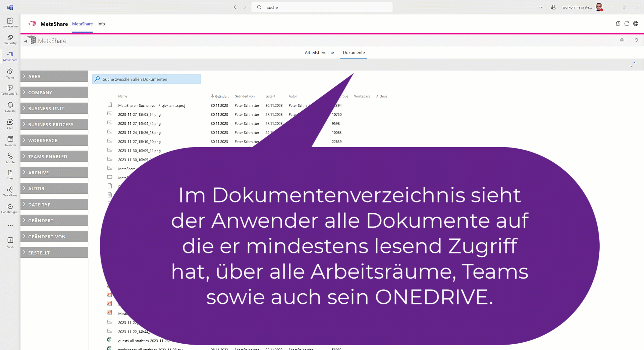
Task: Expand the TEAMS ENABLED filter section
Action: tap(54, 157)
